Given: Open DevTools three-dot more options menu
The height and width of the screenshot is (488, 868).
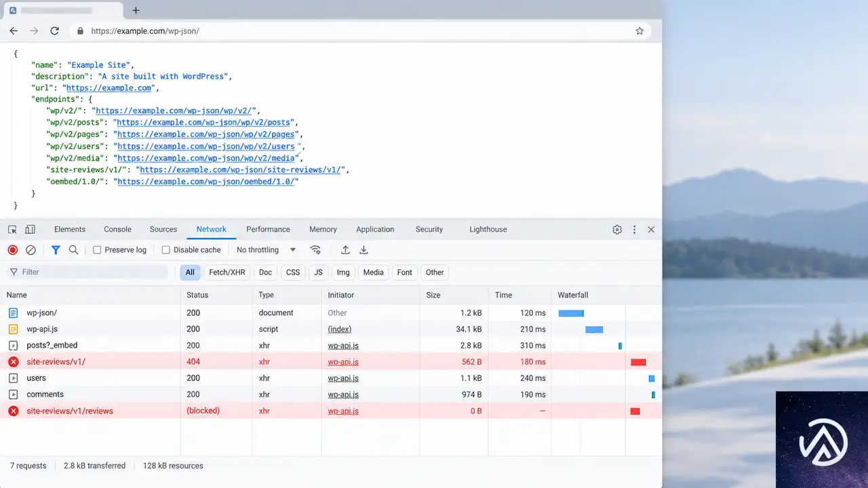Looking at the screenshot, I should coord(634,230).
